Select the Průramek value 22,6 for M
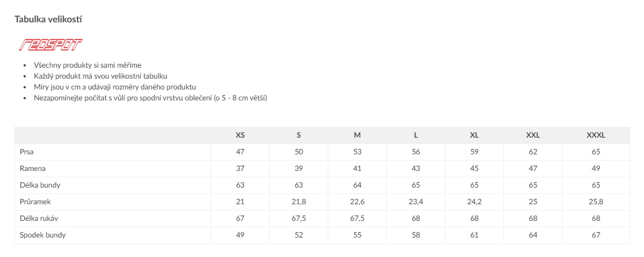Screen dimensions: 644x257 coord(357,202)
